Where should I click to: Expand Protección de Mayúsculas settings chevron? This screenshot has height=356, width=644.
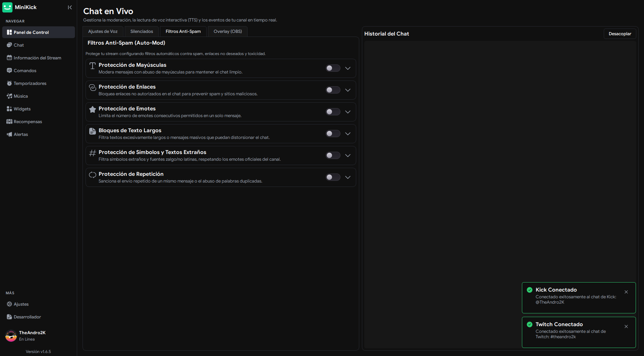pos(348,68)
